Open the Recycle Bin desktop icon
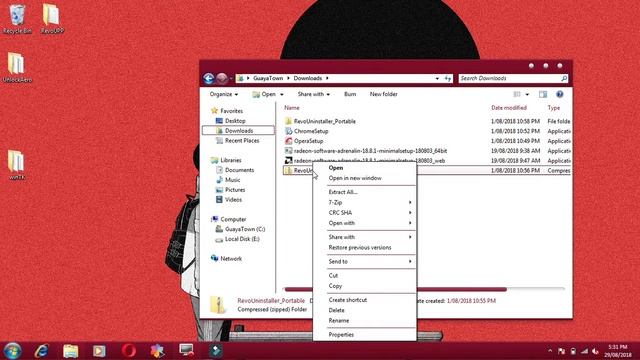The width and height of the screenshot is (640, 360). [17, 19]
